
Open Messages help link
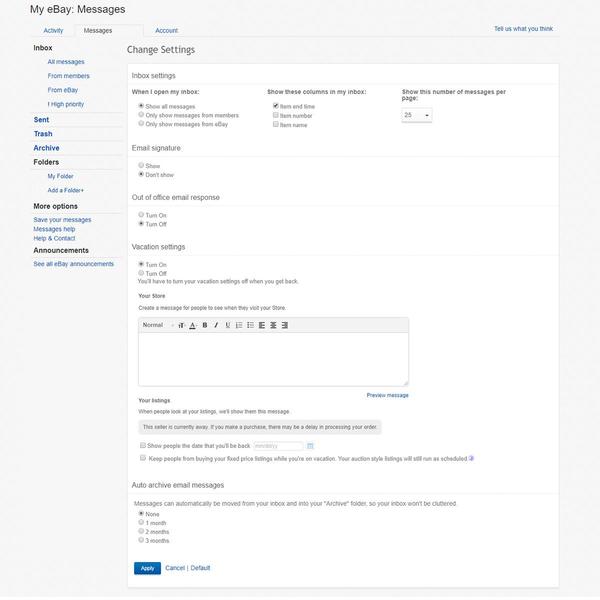point(54,229)
